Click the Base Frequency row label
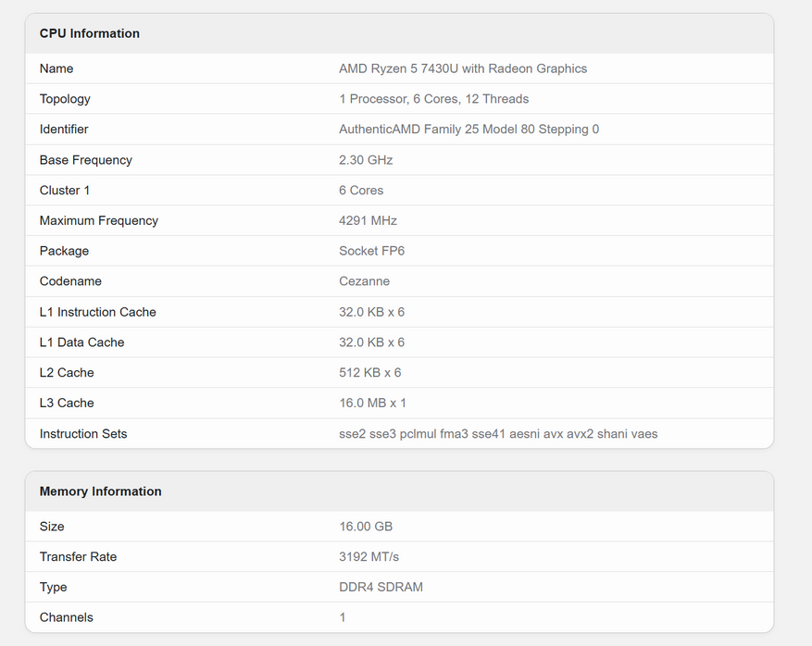 [85, 160]
